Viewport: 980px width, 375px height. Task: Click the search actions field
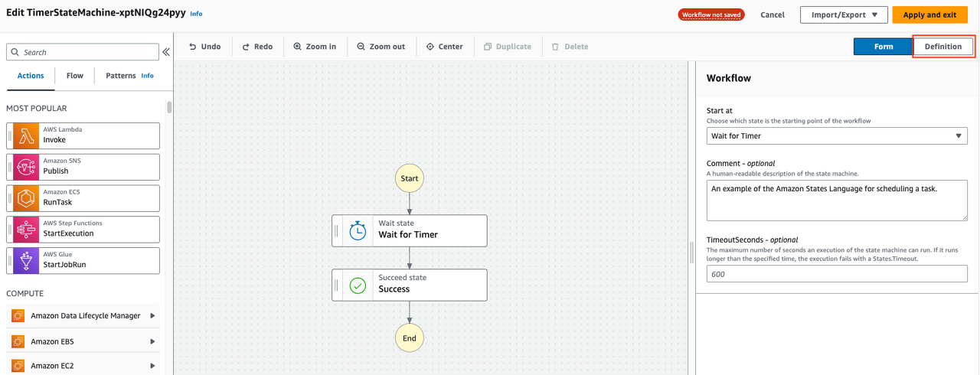pyautogui.click(x=83, y=52)
